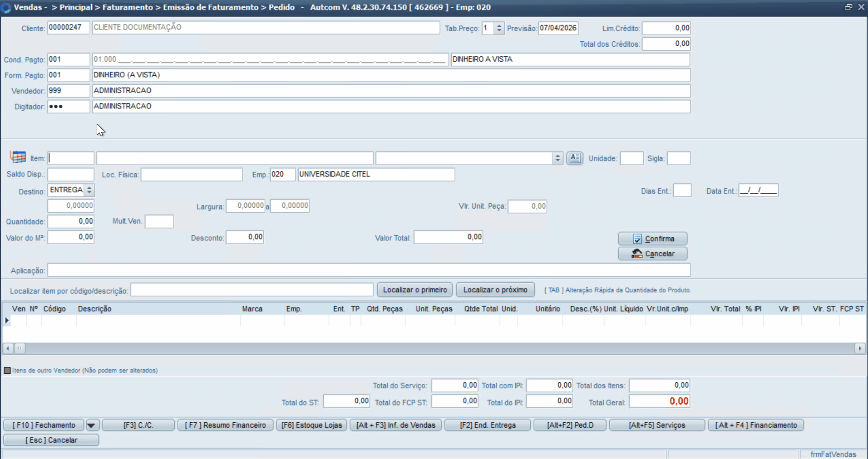Screen dimensions: 868x459
Task: Open dropdown arrow next to Fechamento
Action: (91, 425)
